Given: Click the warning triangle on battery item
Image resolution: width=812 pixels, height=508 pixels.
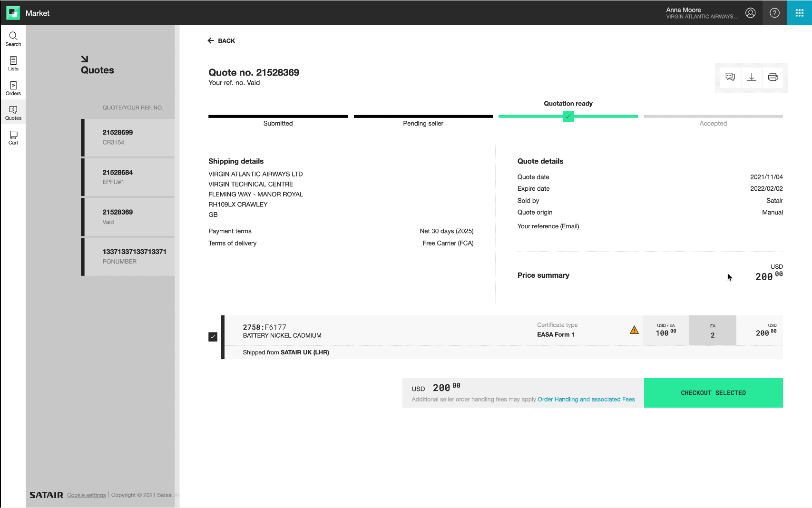Looking at the screenshot, I should click(634, 330).
